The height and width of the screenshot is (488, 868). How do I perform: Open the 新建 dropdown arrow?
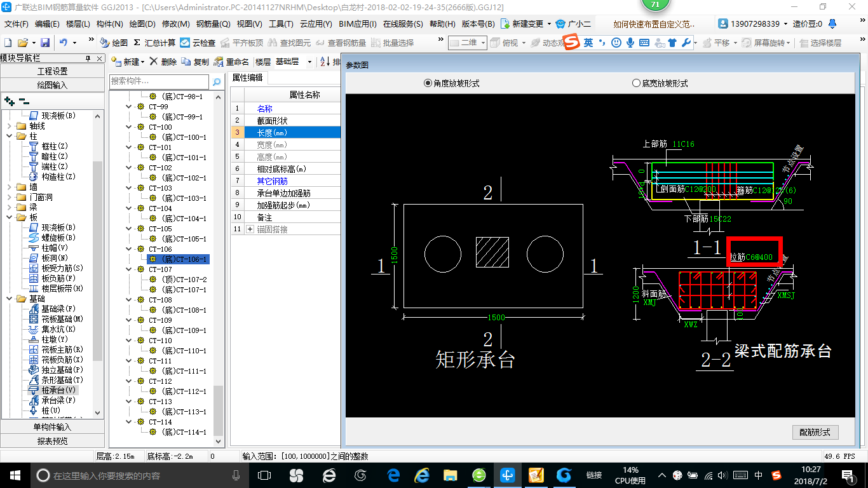(x=143, y=62)
